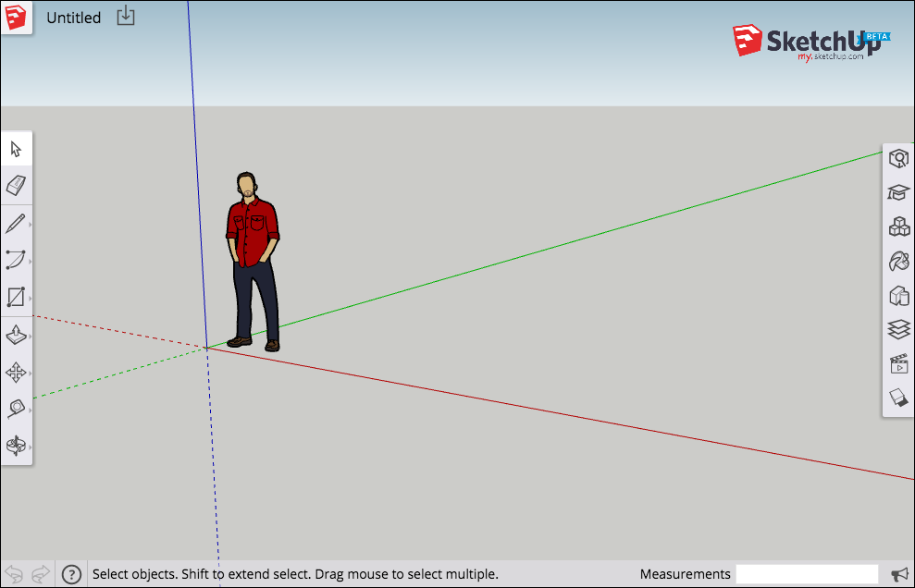Click into the Measurements input box
The width and height of the screenshot is (915, 588).
click(x=807, y=574)
